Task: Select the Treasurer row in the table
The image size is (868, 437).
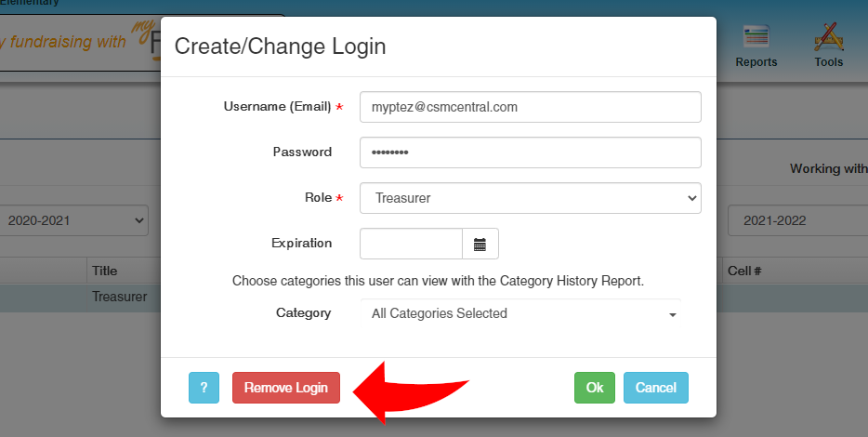Action: 119,297
